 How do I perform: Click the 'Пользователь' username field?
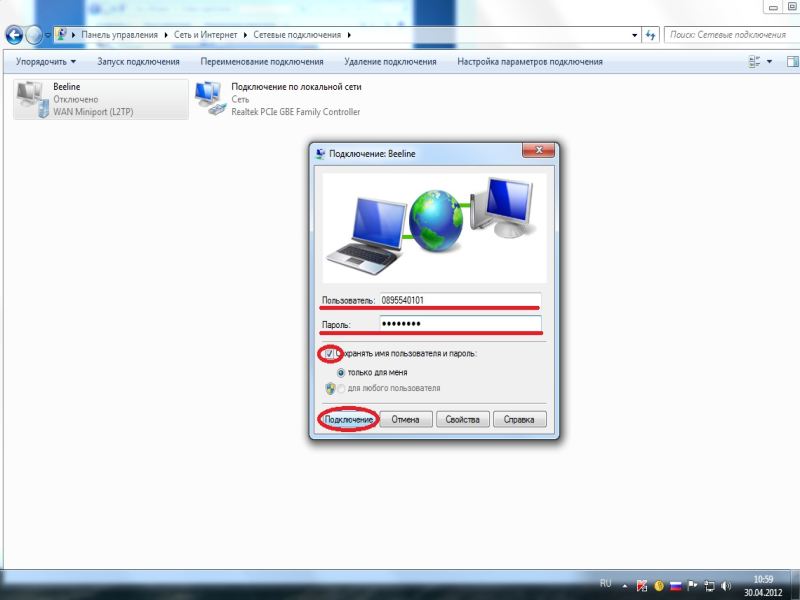[x=459, y=300]
